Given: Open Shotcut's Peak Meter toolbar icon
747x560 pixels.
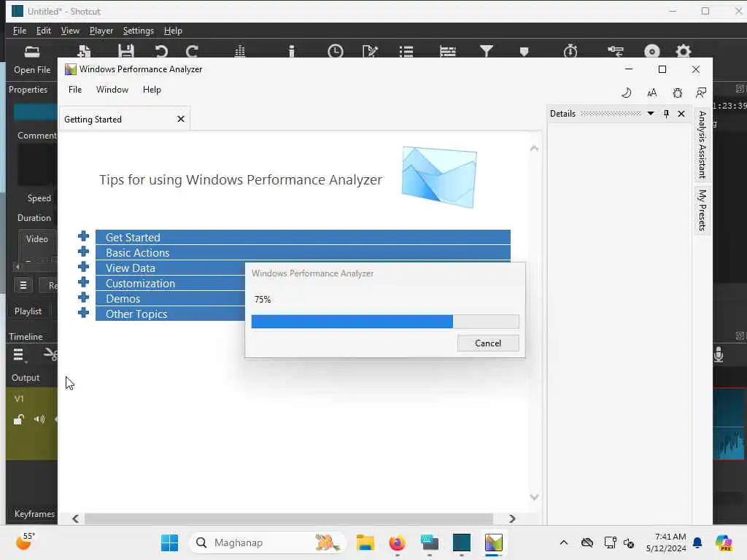Looking at the screenshot, I should tap(240, 51).
